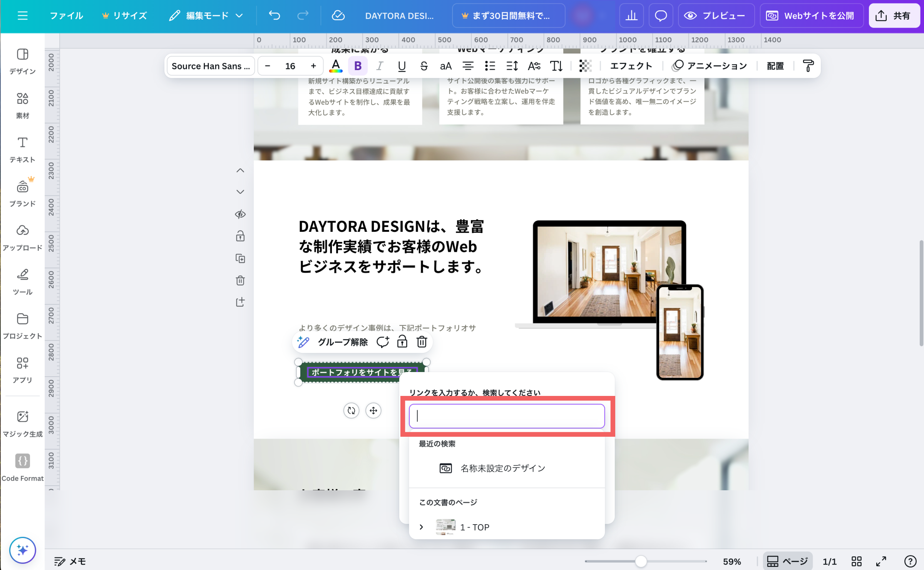Click the まず30日間無料で trial button
The width and height of the screenshot is (924, 570).
coord(508,15)
